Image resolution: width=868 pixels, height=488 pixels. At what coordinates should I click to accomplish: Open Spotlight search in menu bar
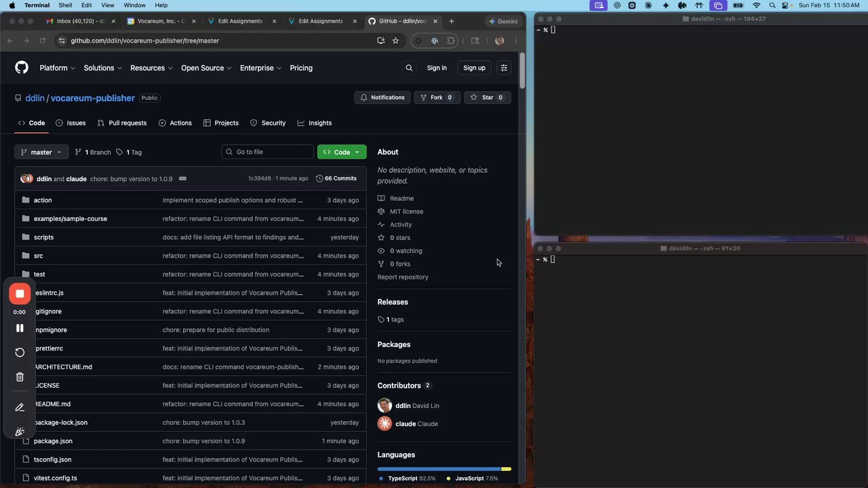coord(772,5)
